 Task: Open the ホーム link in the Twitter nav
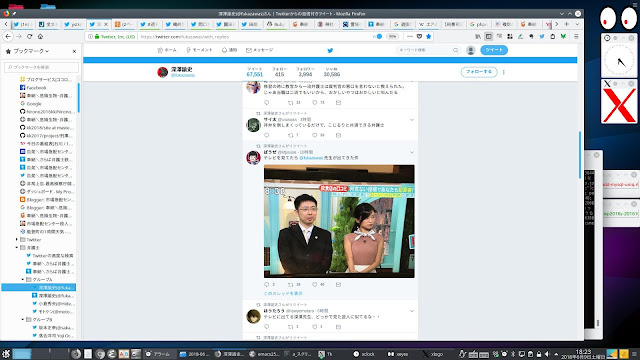[x=167, y=50]
